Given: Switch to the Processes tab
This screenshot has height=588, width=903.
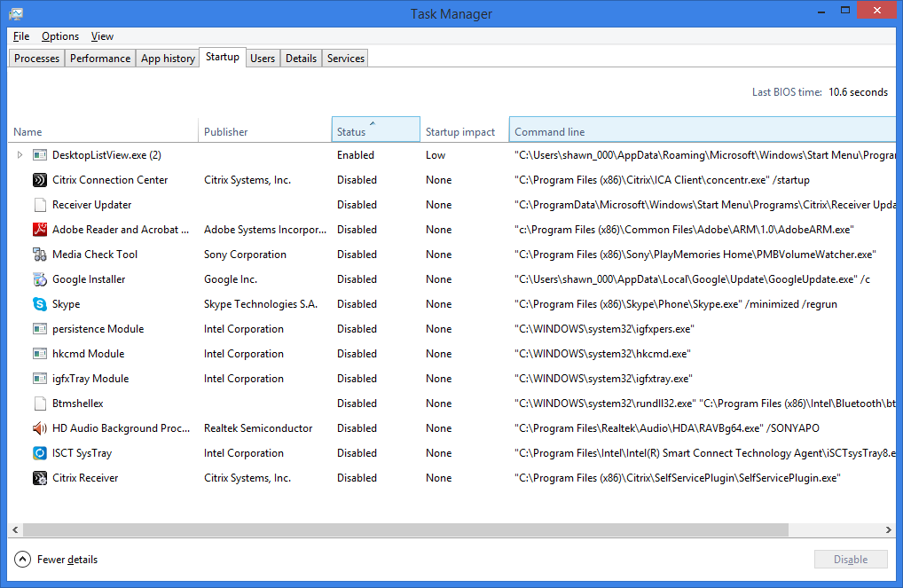Looking at the screenshot, I should [x=36, y=58].
